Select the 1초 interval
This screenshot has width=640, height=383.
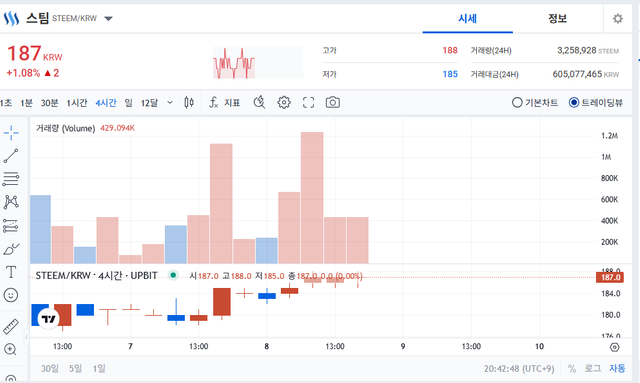(5, 103)
